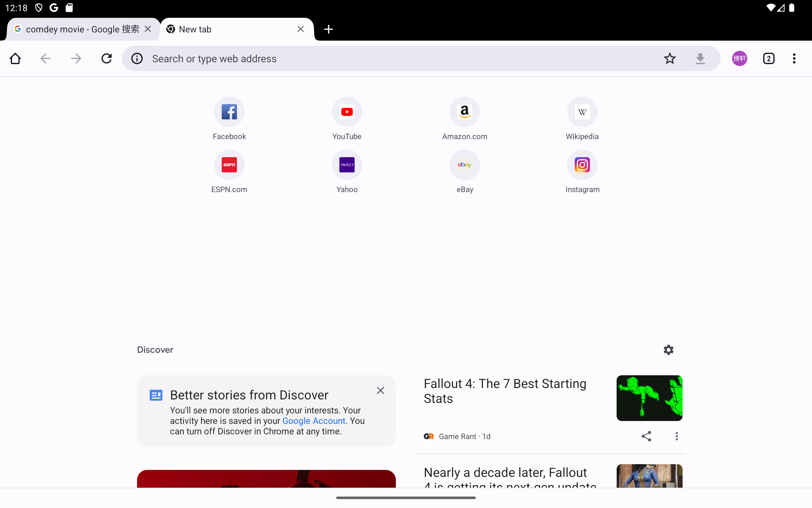Open Chrome's three-dot overflow menu
This screenshot has width=812, height=508.
(794, 58)
